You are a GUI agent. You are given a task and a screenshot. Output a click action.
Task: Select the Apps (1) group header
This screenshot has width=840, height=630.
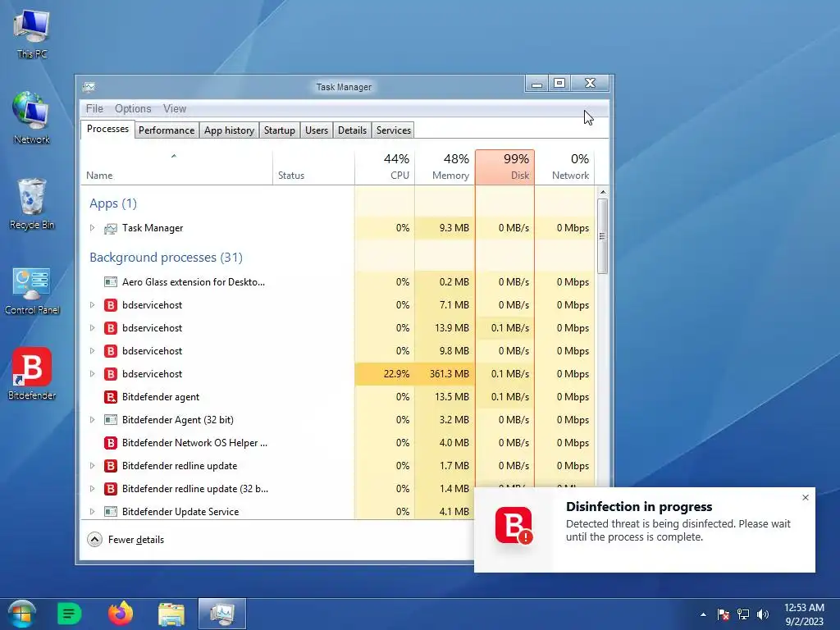pyautogui.click(x=113, y=203)
